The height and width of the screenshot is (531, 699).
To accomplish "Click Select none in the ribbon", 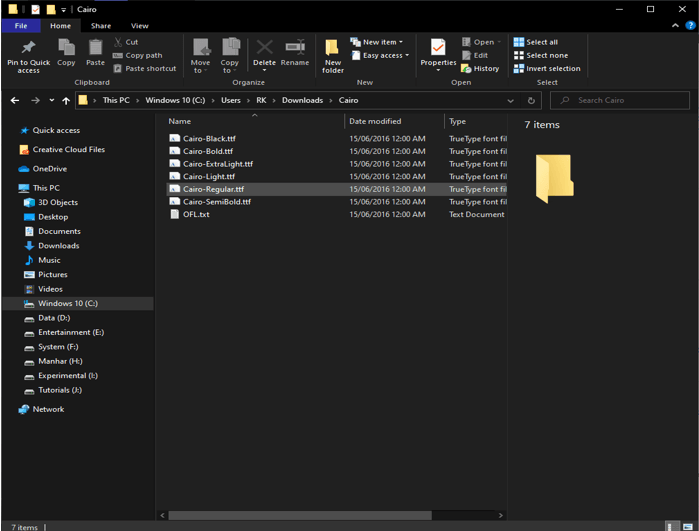I will [x=541, y=55].
